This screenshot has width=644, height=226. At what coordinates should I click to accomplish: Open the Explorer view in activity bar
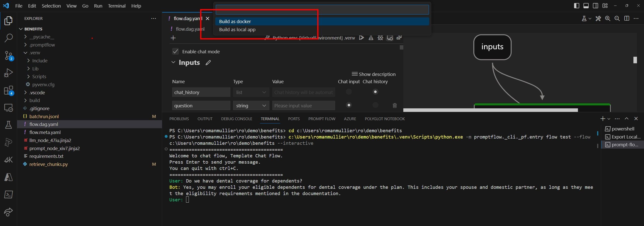[x=8, y=21]
